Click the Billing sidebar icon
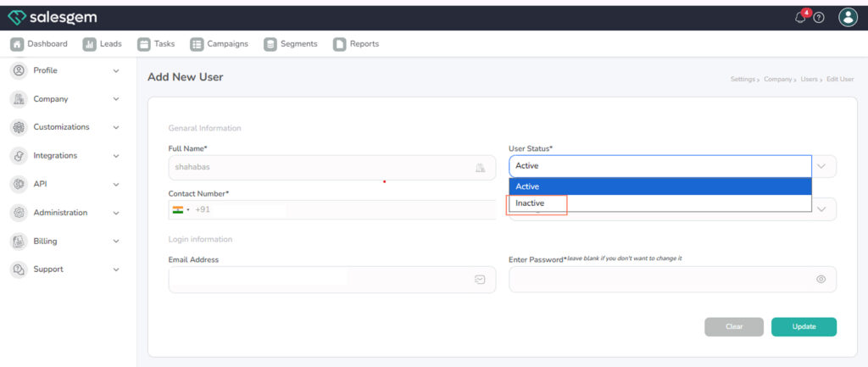868x367 pixels. [19, 242]
